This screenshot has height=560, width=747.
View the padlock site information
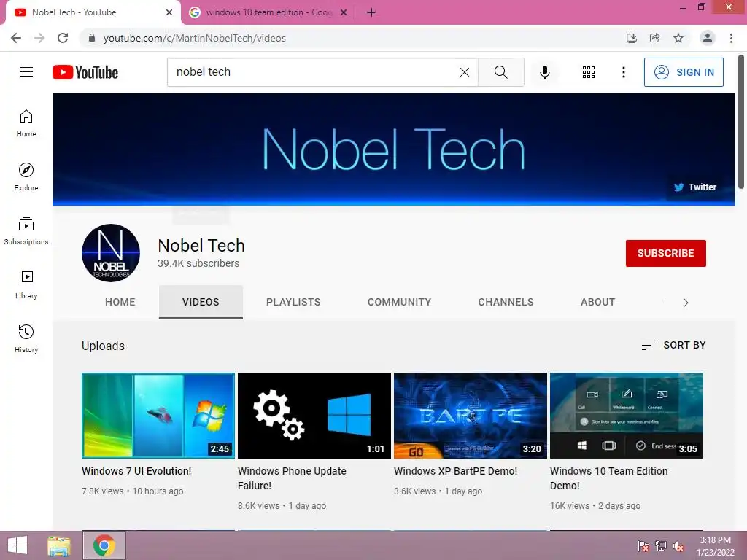pos(92,38)
